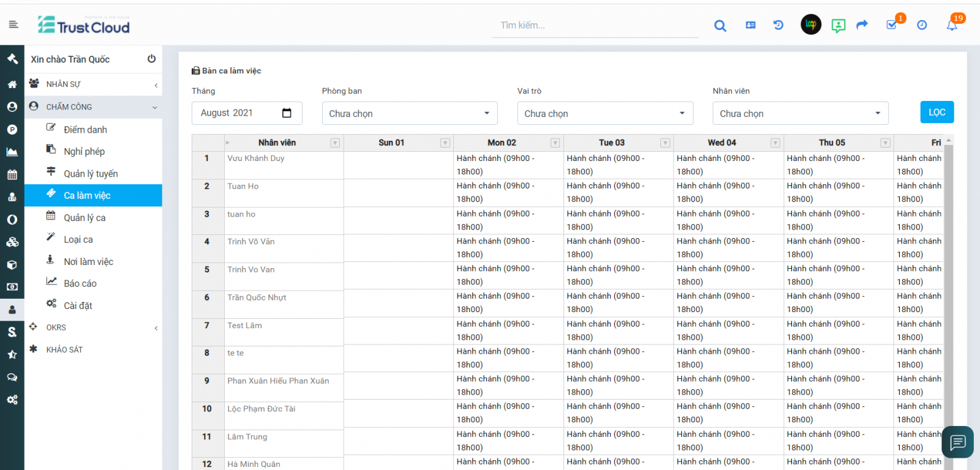Click the clock history icon in header

922,25
